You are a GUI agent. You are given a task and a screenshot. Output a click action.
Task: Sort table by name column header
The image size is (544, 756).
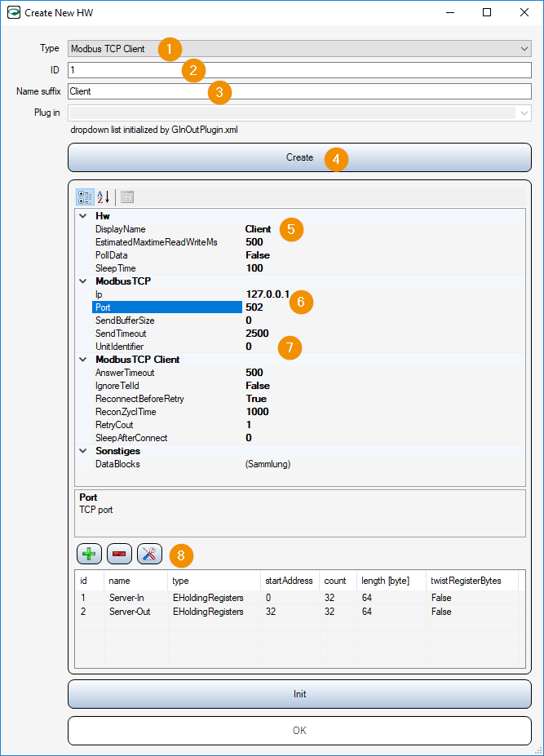tap(135, 581)
